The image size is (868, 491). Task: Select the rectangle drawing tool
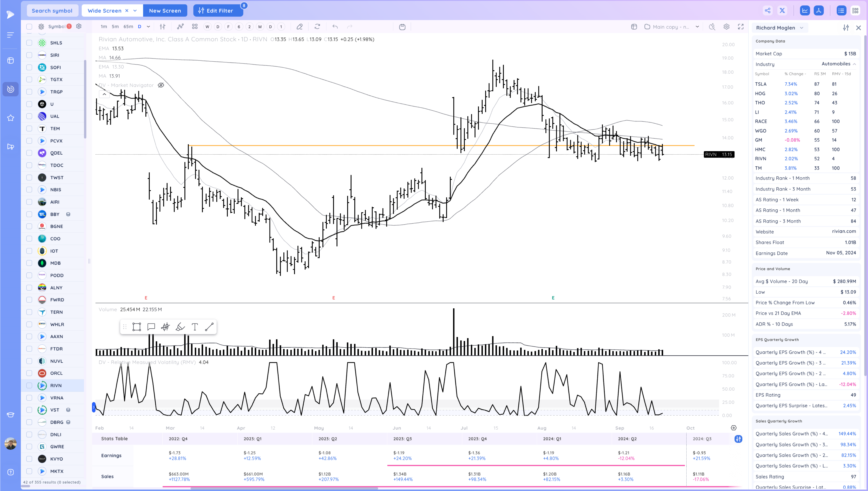click(x=137, y=327)
